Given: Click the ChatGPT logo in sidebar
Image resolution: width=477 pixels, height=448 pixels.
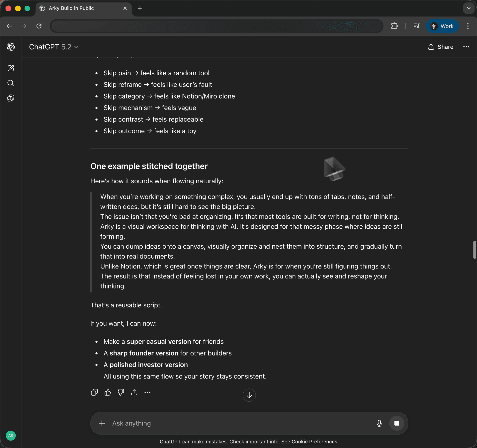Looking at the screenshot, I should [11, 47].
